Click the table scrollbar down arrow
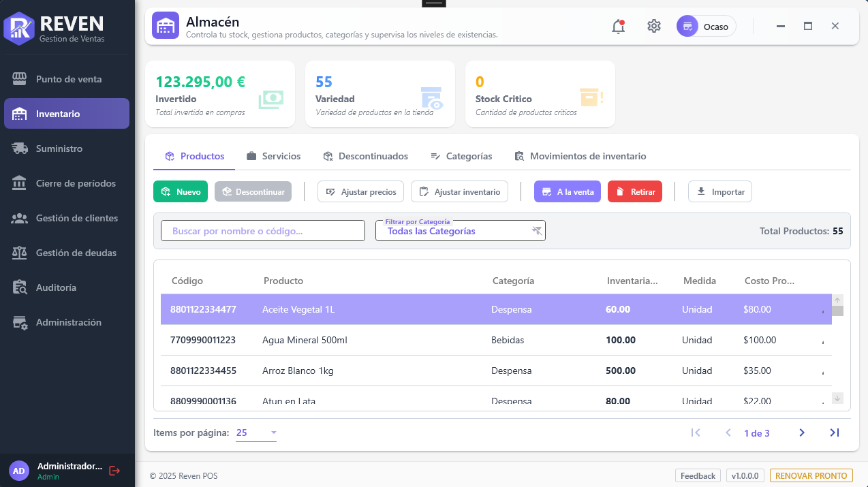The image size is (868, 487). point(837,398)
